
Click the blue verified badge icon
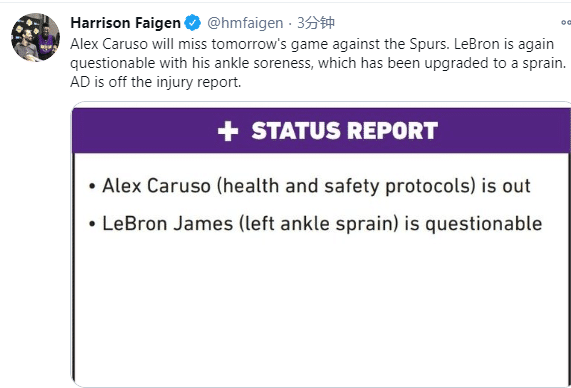[x=193, y=23]
